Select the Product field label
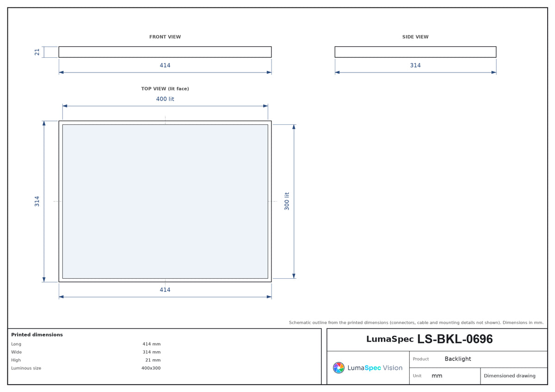Viewport: 555px width, 392px height. [421, 359]
